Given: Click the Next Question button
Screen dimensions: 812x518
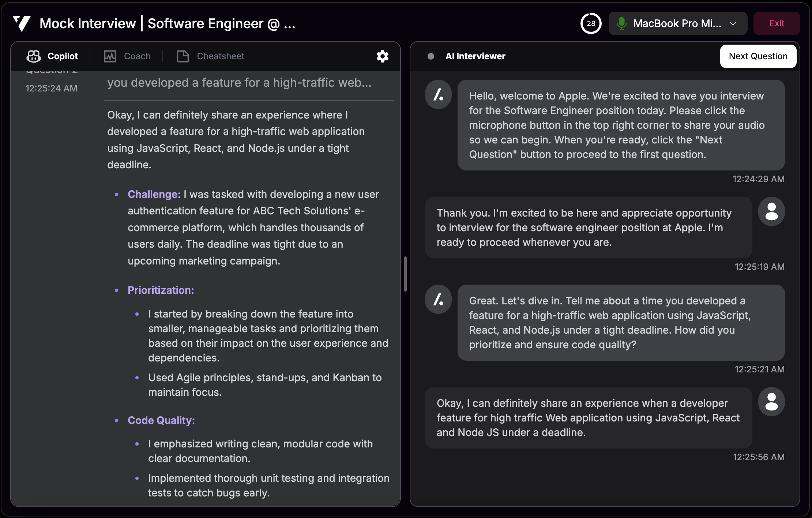Looking at the screenshot, I should 758,56.
